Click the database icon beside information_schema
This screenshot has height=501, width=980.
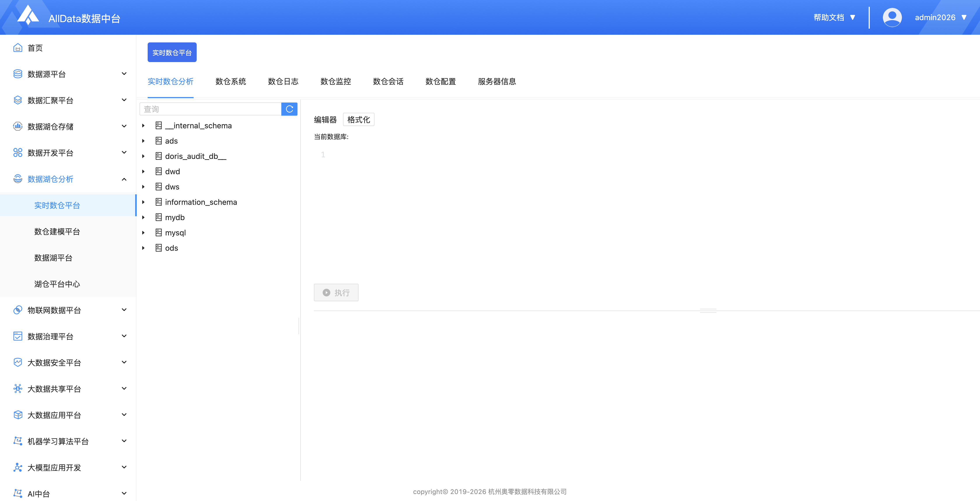[x=159, y=202]
